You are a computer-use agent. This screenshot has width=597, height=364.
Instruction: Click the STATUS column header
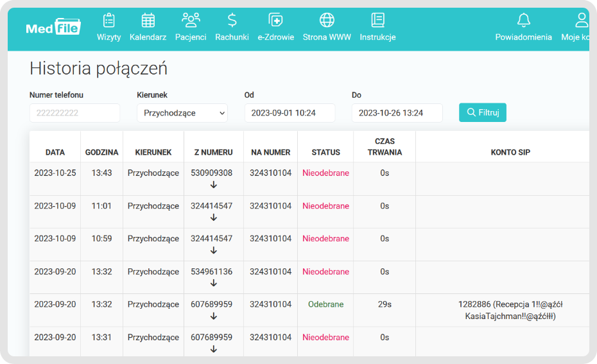(x=325, y=152)
